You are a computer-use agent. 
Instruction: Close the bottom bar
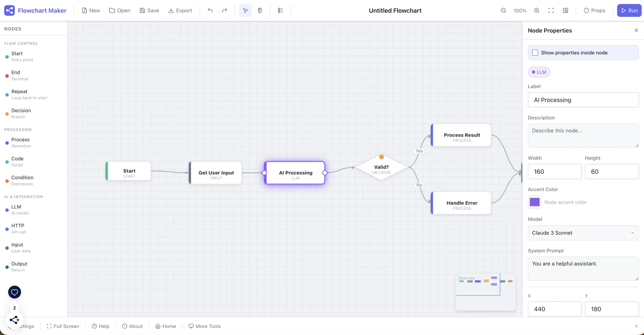pyautogui.click(x=636, y=326)
